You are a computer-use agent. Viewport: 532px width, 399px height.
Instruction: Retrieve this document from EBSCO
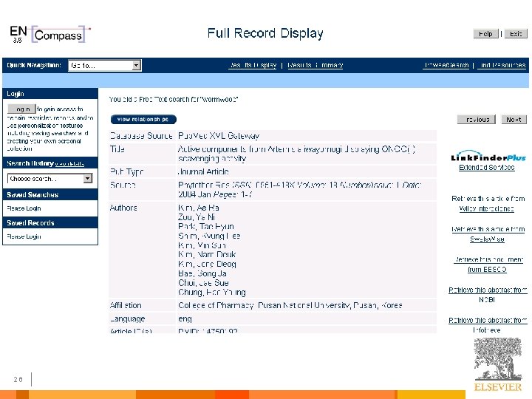point(488,265)
